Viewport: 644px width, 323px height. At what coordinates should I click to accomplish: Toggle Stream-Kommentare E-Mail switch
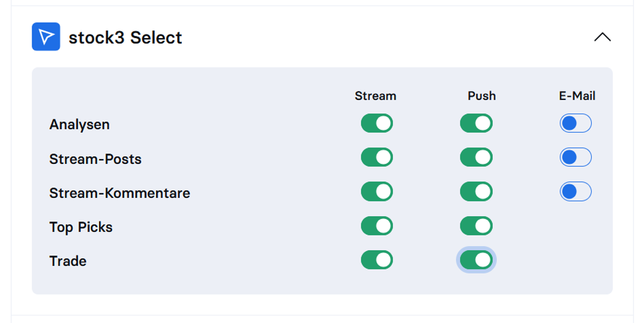coord(575,191)
